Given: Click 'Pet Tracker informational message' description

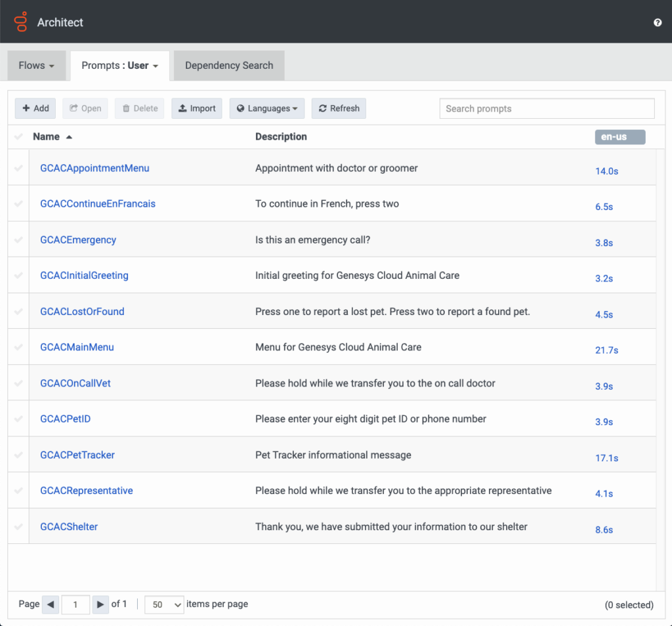Looking at the screenshot, I should (333, 455).
